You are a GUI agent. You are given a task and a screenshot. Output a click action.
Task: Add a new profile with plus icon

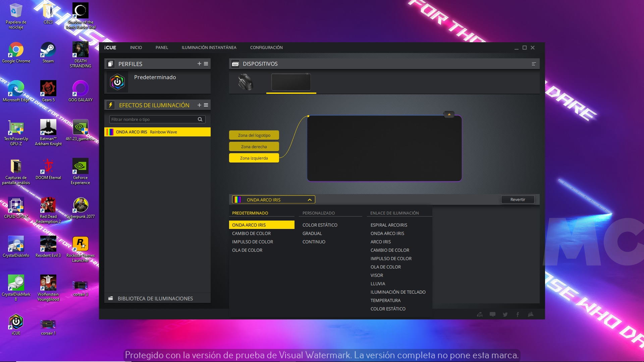click(x=199, y=64)
